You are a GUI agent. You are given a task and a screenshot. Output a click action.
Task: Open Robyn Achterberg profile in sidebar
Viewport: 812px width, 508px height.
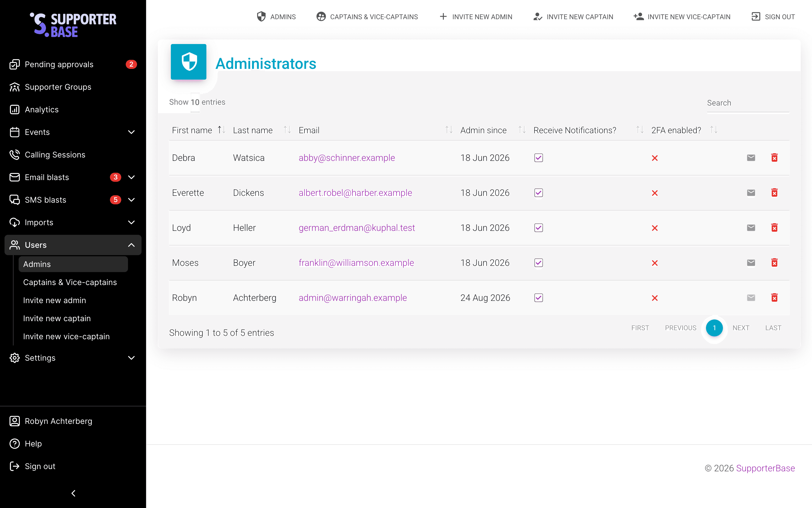click(x=73, y=421)
